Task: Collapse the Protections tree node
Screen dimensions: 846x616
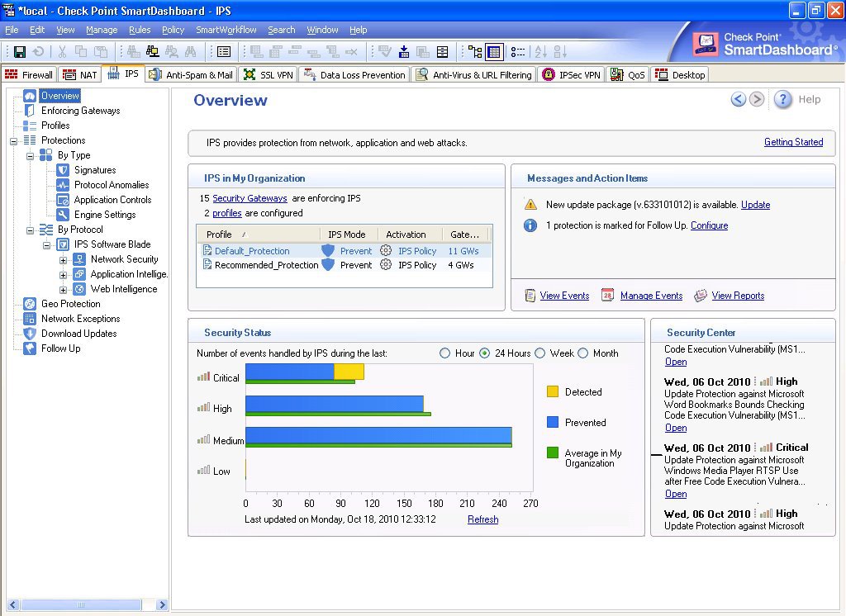Action: [13, 140]
